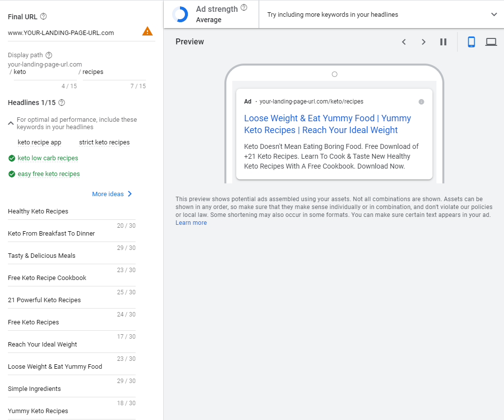Image resolution: width=504 pixels, height=420 pixels.
Task: Add 'keto recipe app' keyword suggestion
Action: (39, 142)
